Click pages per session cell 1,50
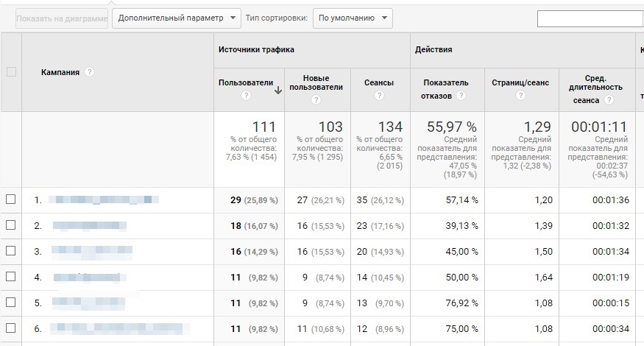 pos(543,252)
